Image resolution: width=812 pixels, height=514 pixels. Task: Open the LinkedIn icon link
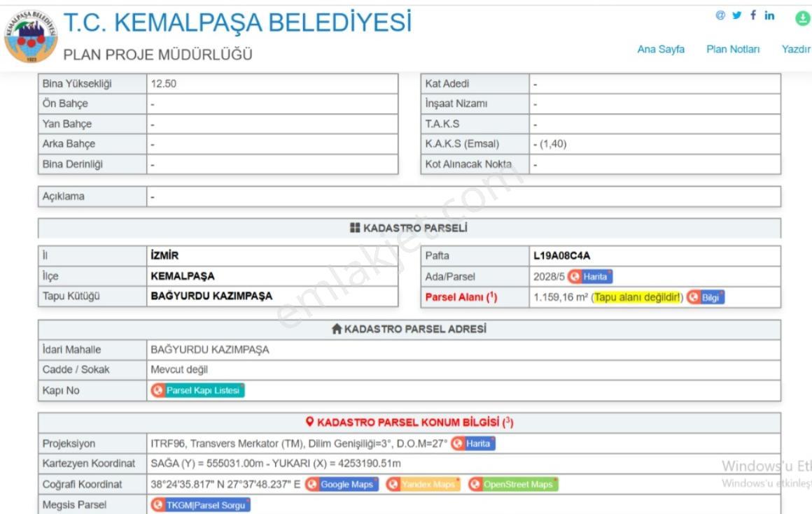(769, 15)
